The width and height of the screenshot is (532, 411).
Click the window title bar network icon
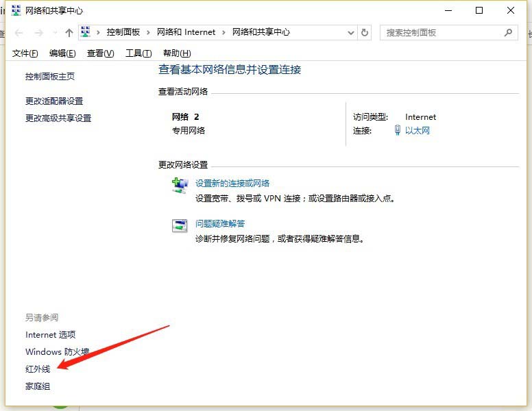[16, 10]
